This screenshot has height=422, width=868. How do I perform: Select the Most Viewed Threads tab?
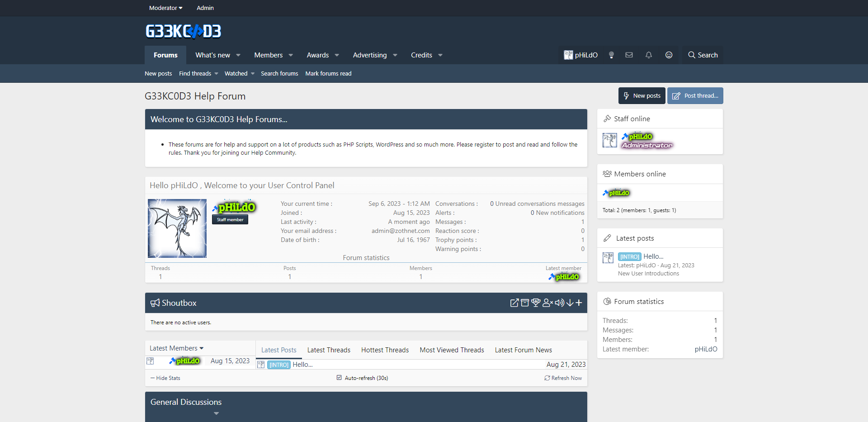coord(452,350)
